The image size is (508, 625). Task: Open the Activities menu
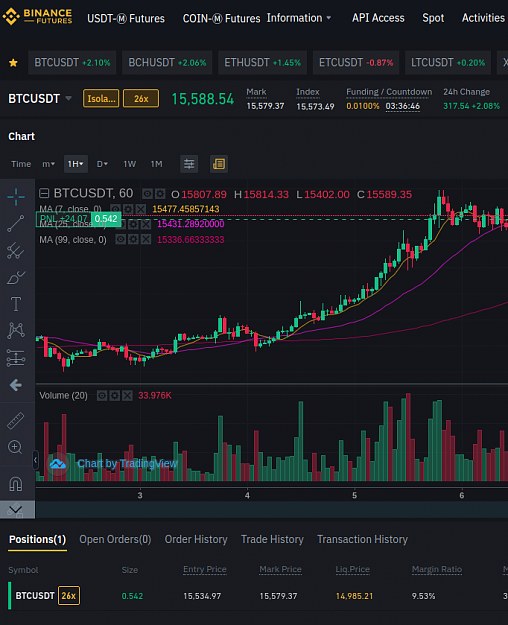point(483,18)
